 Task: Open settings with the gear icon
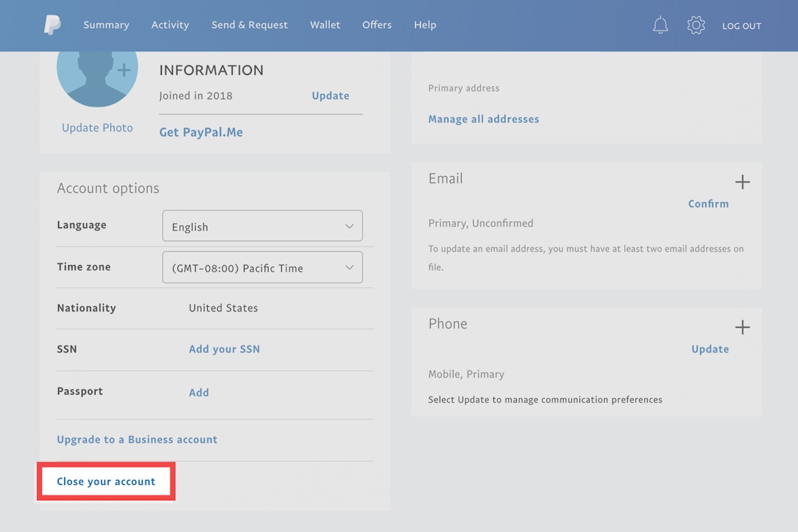(696, 25)
